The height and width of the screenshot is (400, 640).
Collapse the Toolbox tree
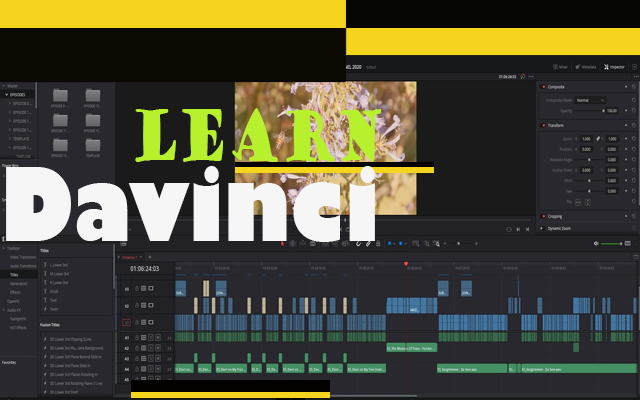(4, 248)
